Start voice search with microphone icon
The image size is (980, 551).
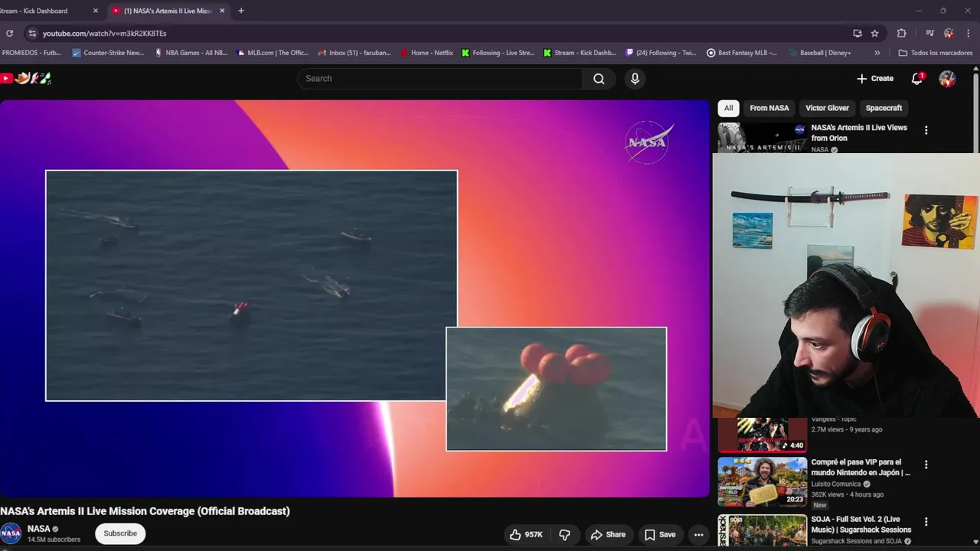[635, 78]
